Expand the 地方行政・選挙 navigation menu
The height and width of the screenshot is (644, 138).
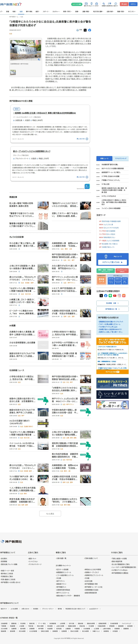click(99, 11)
